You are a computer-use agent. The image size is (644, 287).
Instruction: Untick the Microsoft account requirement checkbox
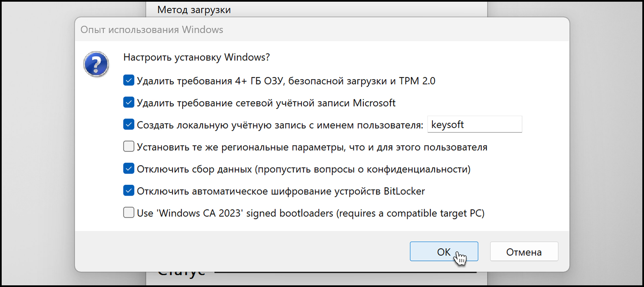coord(129,103)
